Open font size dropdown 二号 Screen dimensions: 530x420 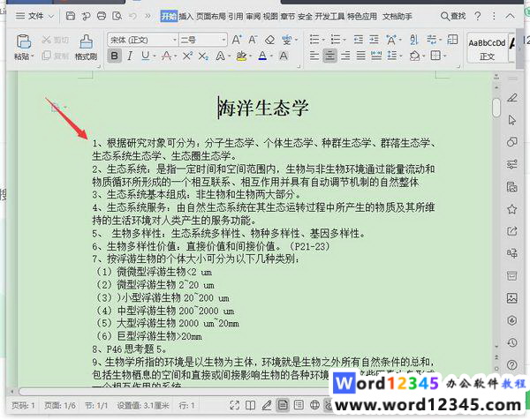click(223, 40)
